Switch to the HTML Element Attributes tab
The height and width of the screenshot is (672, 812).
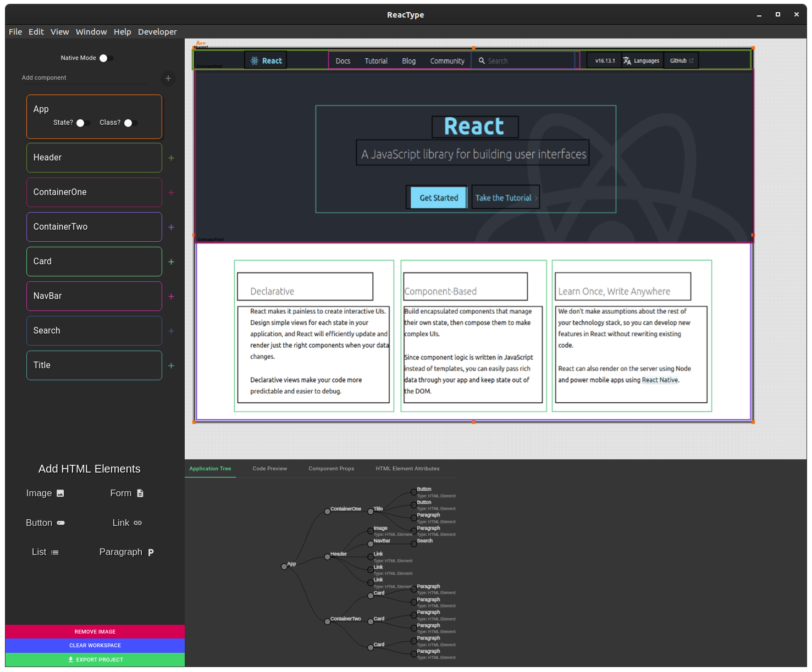(x=407, y=469)
